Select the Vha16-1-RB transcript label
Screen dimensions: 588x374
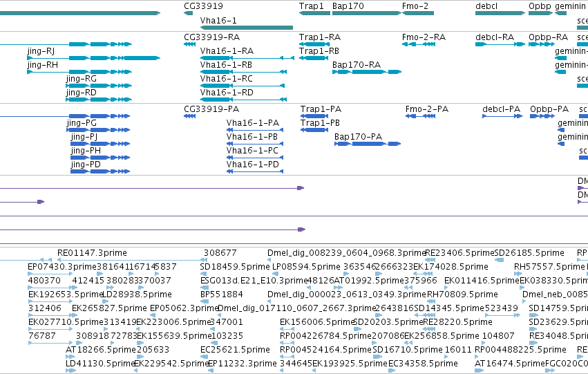click(x=226, y=65)
